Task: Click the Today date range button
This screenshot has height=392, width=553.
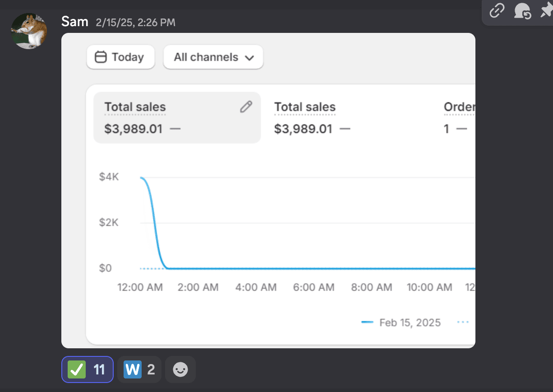Action: tap(120, 57)
